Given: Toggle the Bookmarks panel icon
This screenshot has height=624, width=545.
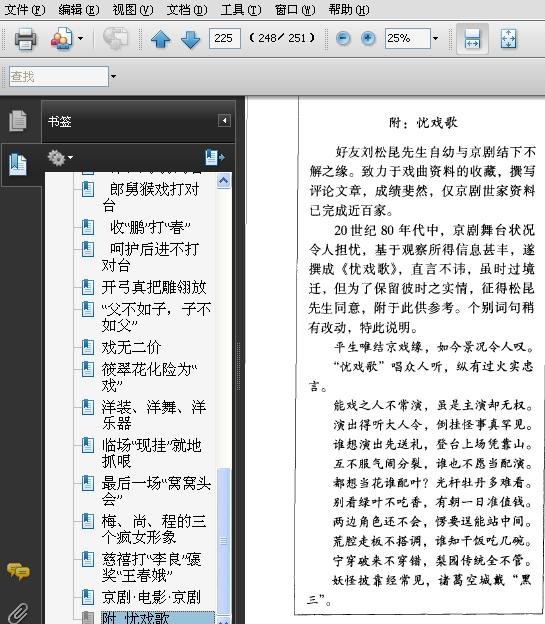Looking at the screenshot, I should point(18,164).
